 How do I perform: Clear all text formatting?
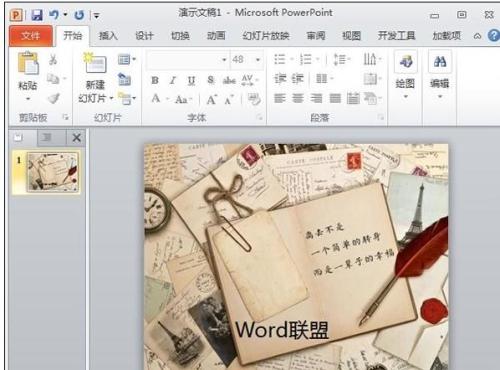pyautogui.click(x=254, y=99)
